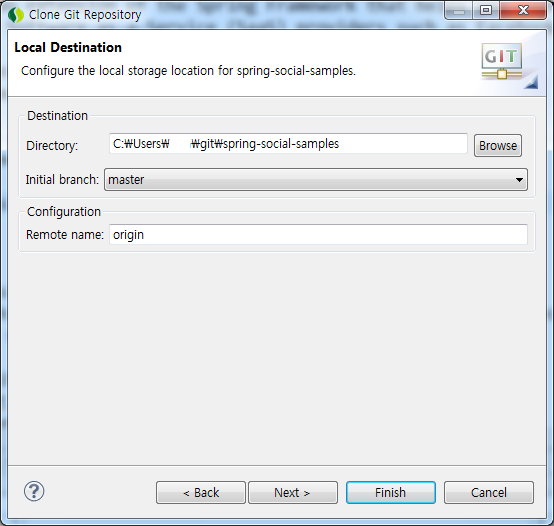Minimize the Clone Git Repository window
The height and width of the screenshot is (526, 554).
[459, 11]
